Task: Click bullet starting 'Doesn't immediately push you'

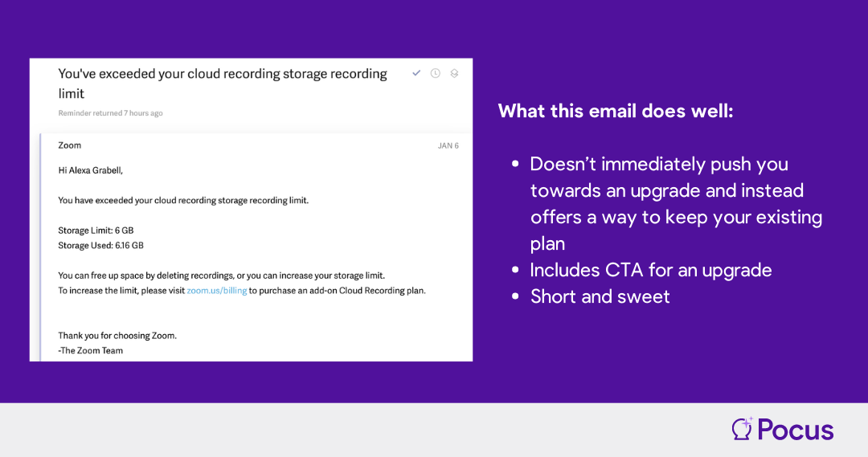Action: [676, 204]
